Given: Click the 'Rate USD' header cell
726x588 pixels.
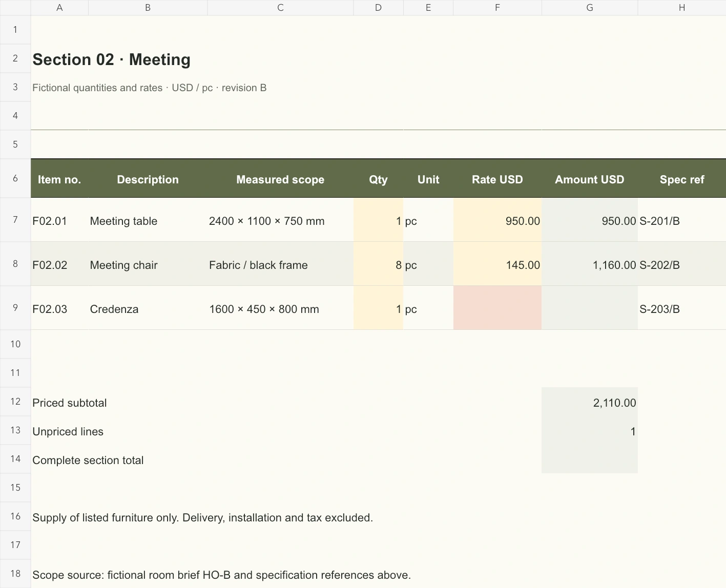Looking at the screenshot, I should click(497, 179).
